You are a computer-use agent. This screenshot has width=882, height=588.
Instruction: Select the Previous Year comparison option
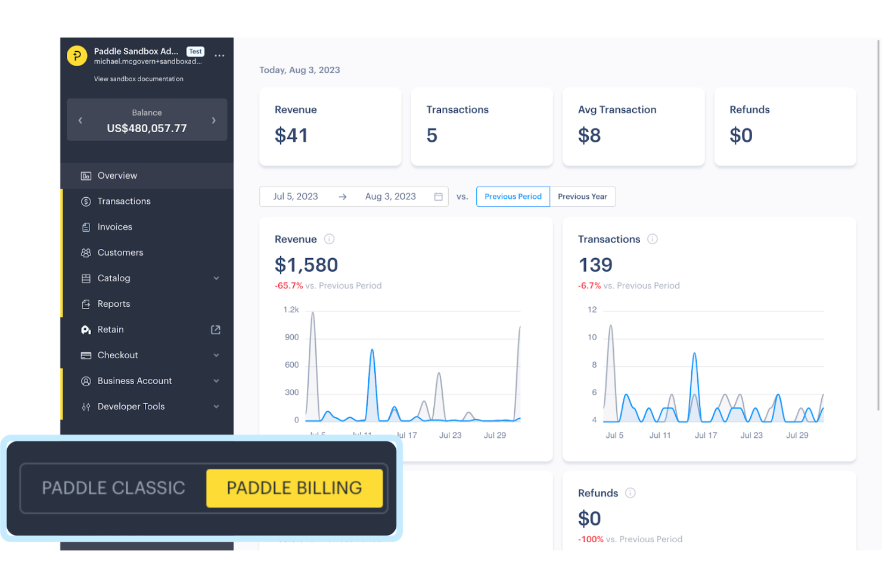(x=582, y=196)
